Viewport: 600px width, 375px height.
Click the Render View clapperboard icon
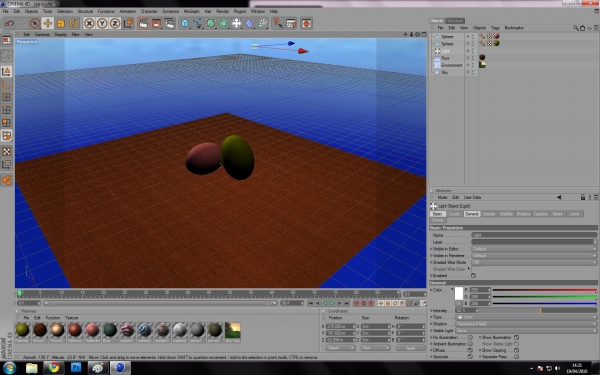[x=143, y=23]
